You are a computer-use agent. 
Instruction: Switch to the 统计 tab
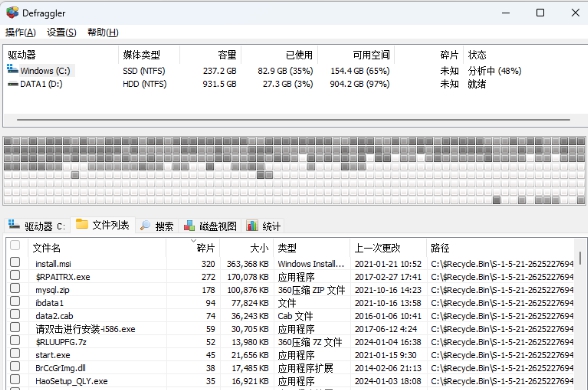tap(263, 226)
